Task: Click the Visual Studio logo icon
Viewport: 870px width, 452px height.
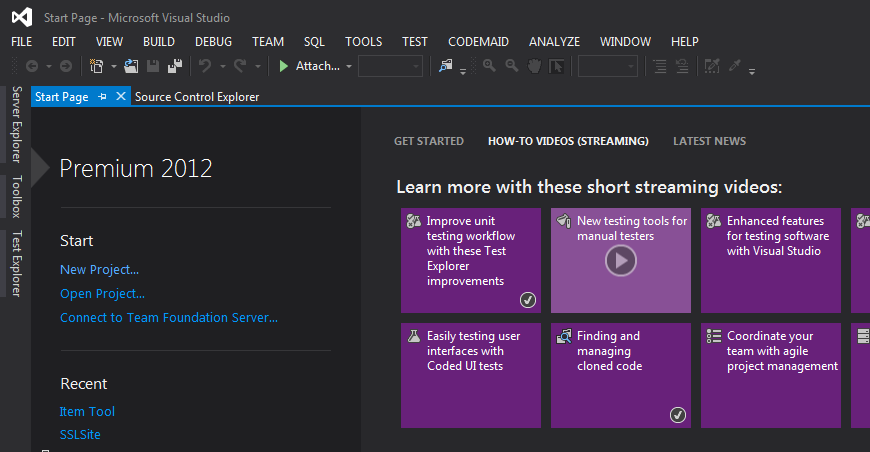Action: 22,17
